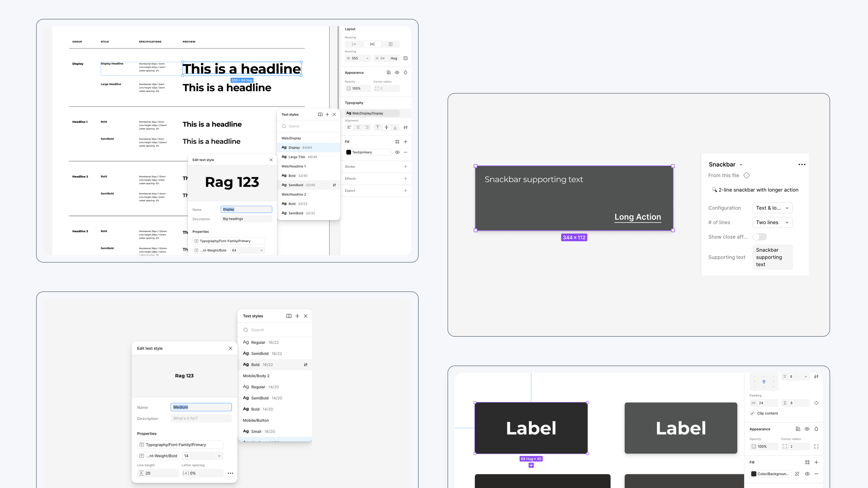Click the Text/primary black color swatch
Image resolution: width=868 pixels, height=488 pixels.
(349, 152)
